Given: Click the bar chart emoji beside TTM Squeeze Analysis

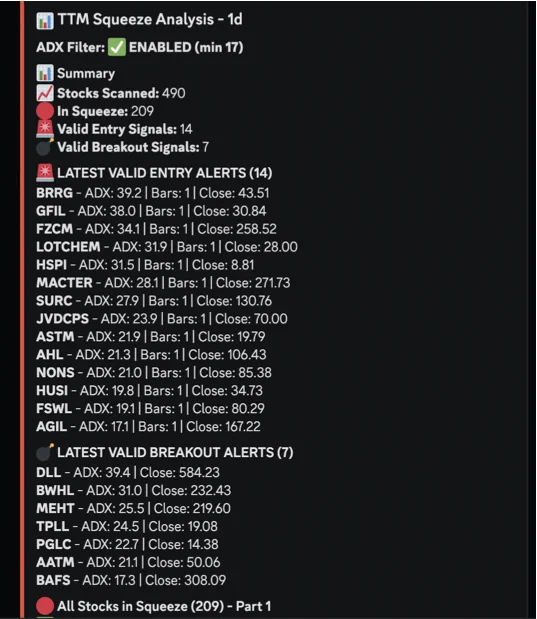Looking at the screenshot, I should [x=45, y=20].
